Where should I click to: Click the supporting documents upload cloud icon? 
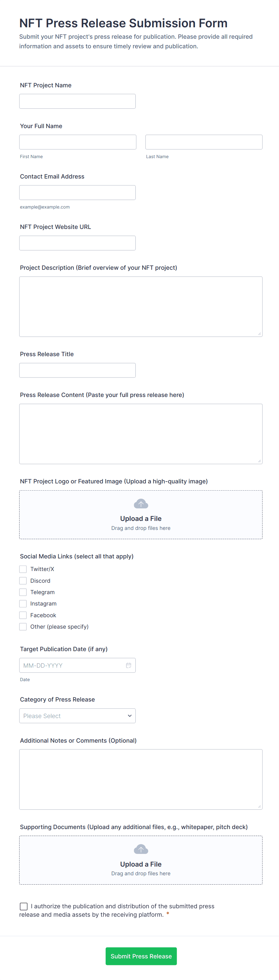141,849
